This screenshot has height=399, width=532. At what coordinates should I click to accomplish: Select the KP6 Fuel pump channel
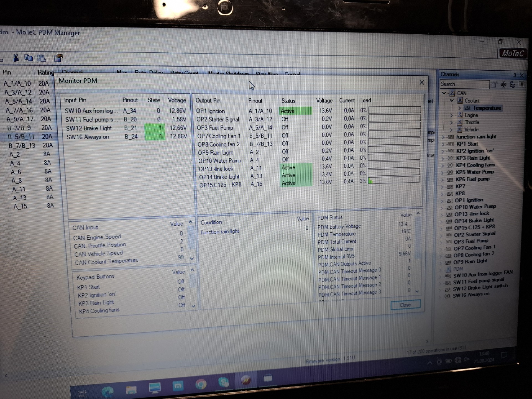point(473,179)
